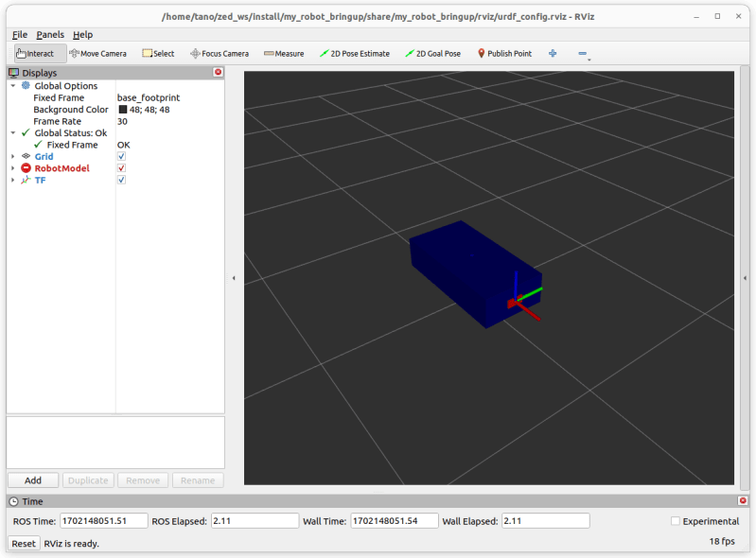The height and width of the screenshot is (558, 756).
Task: Click the Time panel clock icon
Action: pyautogui.click(x=14, y=501)
